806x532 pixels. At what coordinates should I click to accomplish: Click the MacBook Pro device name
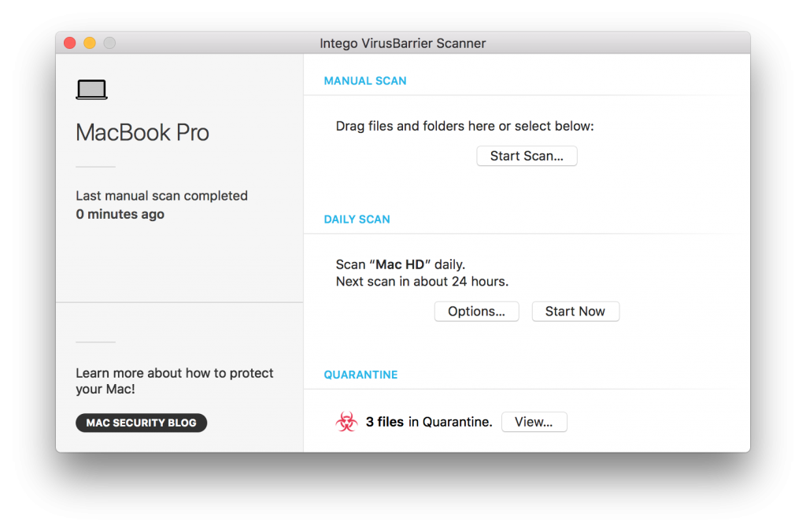[x=142, y=133]
